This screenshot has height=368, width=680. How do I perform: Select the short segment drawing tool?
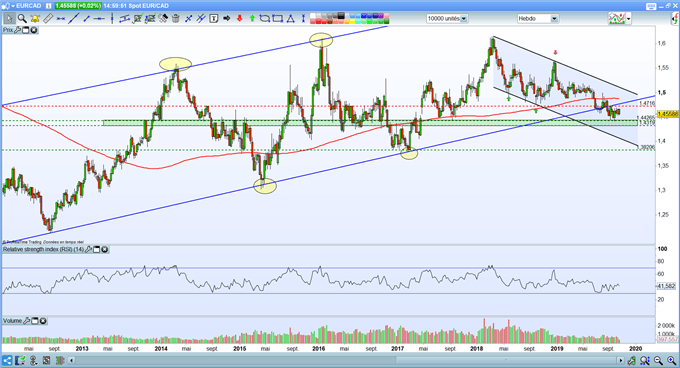click(86, 19)
